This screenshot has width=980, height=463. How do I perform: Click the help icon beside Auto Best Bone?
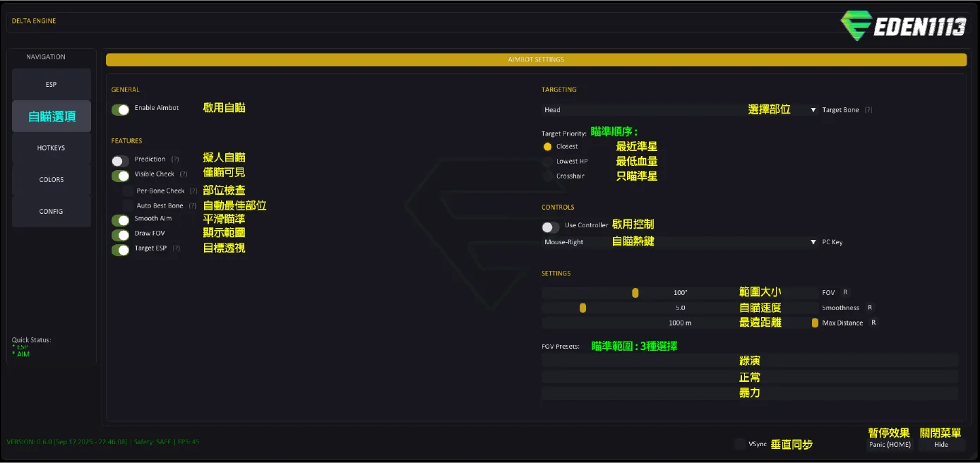click(193, 206)
